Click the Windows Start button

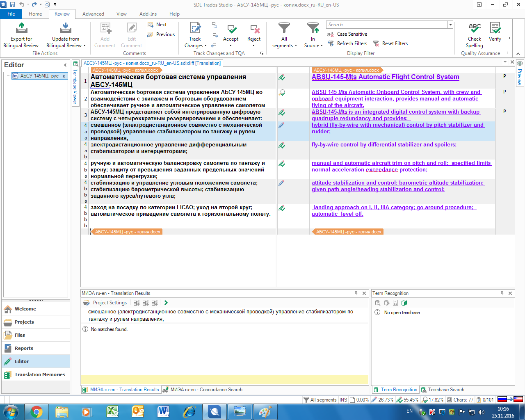(11, 411)
